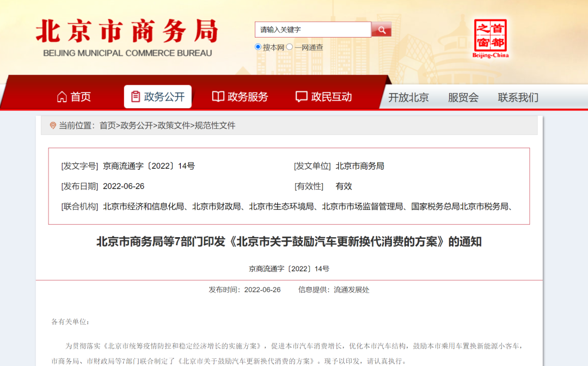Screen dimensions: 588x366
Task: Click 北京市经济和信息化局 in 联合机构 row
Action: (x=143, y=207)
